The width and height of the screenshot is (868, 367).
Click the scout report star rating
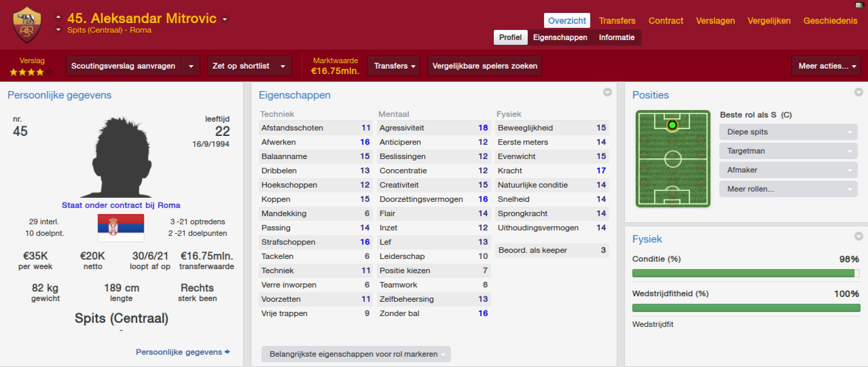point(31,72)
